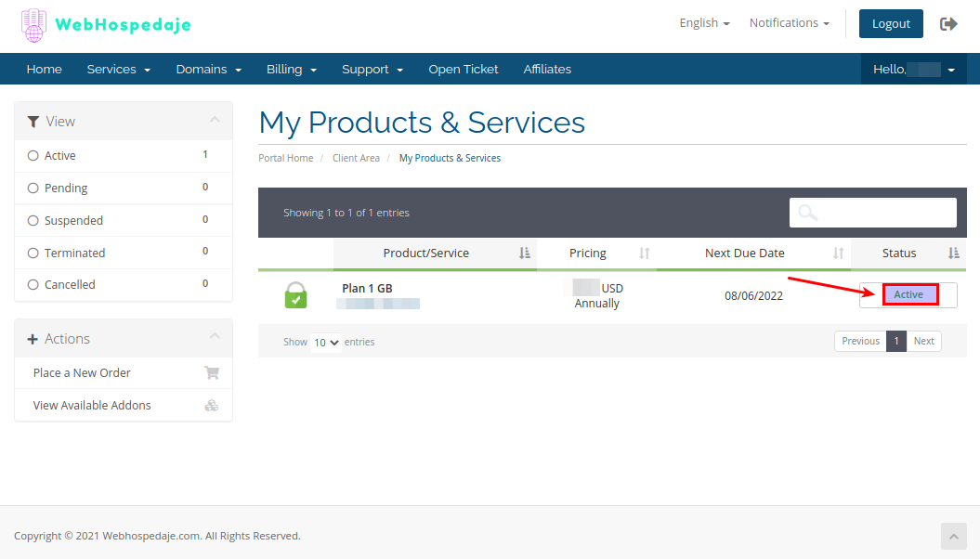Open the Open Ticket menu item

[464, 70]
